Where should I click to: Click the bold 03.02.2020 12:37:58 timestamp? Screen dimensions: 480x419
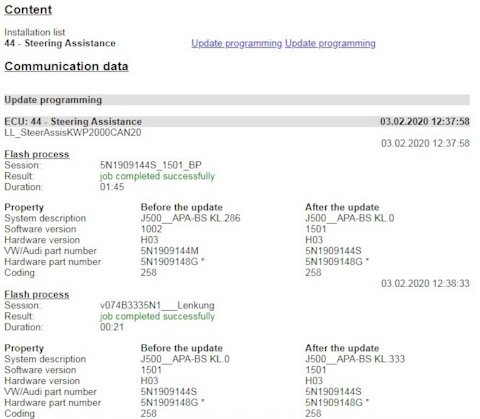[x=425, y=121]
